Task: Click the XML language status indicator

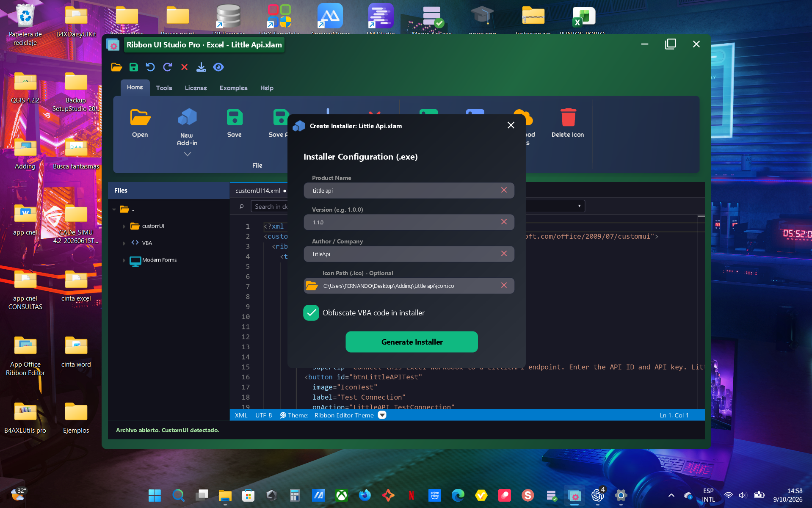Action: (x=241, y=415)
